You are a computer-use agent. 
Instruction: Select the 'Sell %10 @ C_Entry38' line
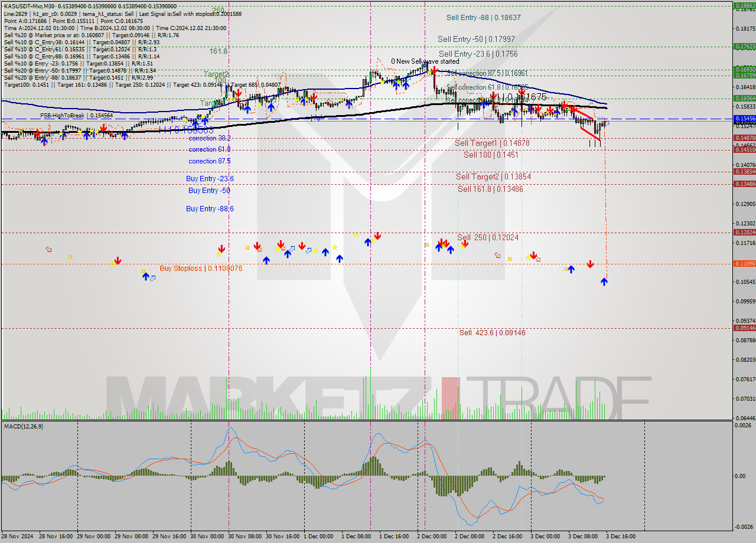coord(82,42)
